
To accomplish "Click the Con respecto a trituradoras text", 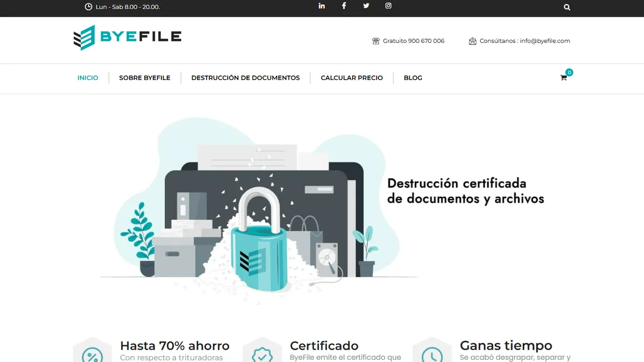I will coord(172,358).
